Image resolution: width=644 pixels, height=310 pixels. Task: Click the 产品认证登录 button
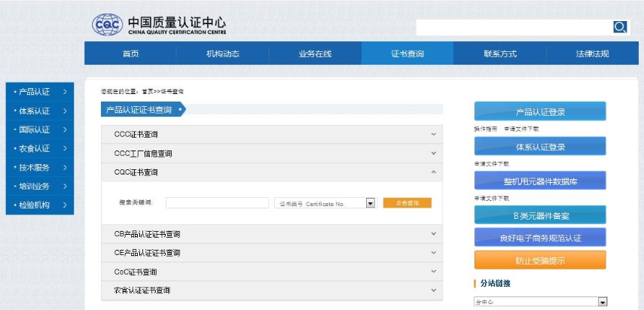[540, 112]
